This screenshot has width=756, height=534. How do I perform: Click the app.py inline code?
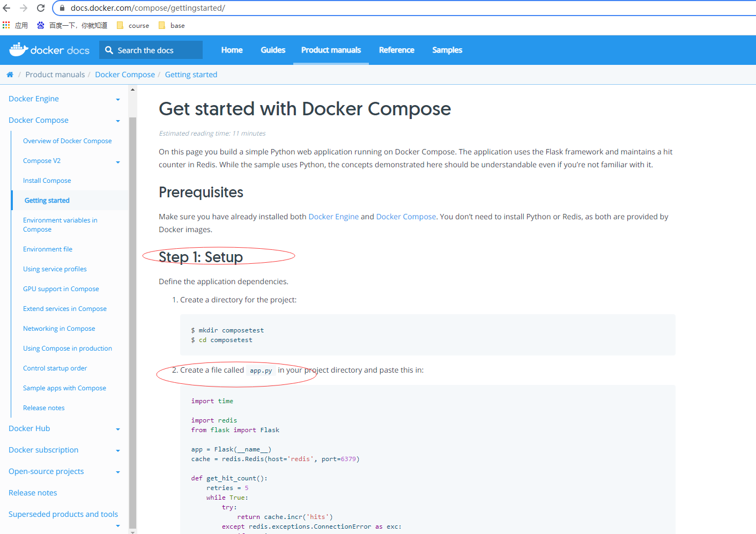click(x=261, y=370)
